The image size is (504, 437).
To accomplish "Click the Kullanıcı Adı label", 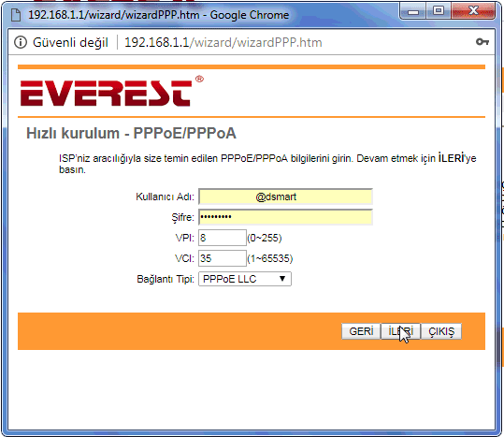I will pyautogui.click(x=165, y=197).
